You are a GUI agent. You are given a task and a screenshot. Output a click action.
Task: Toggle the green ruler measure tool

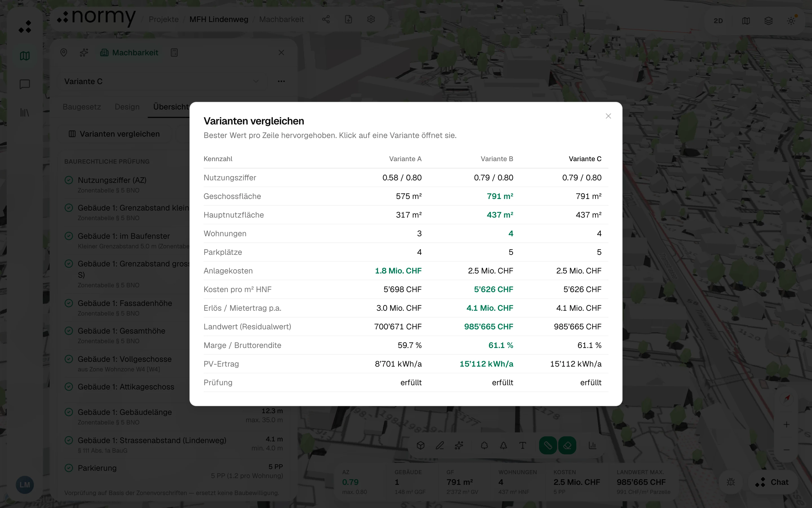click(548, 446)
